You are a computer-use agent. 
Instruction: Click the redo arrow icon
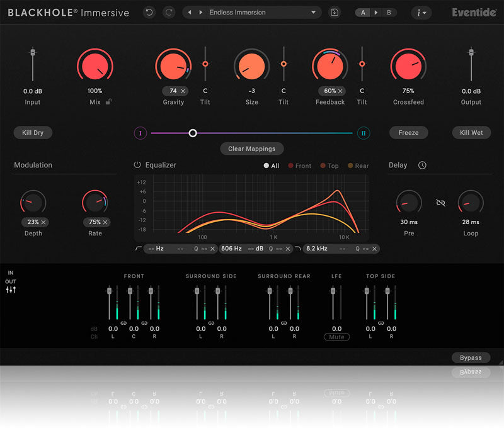coord(169,13)
